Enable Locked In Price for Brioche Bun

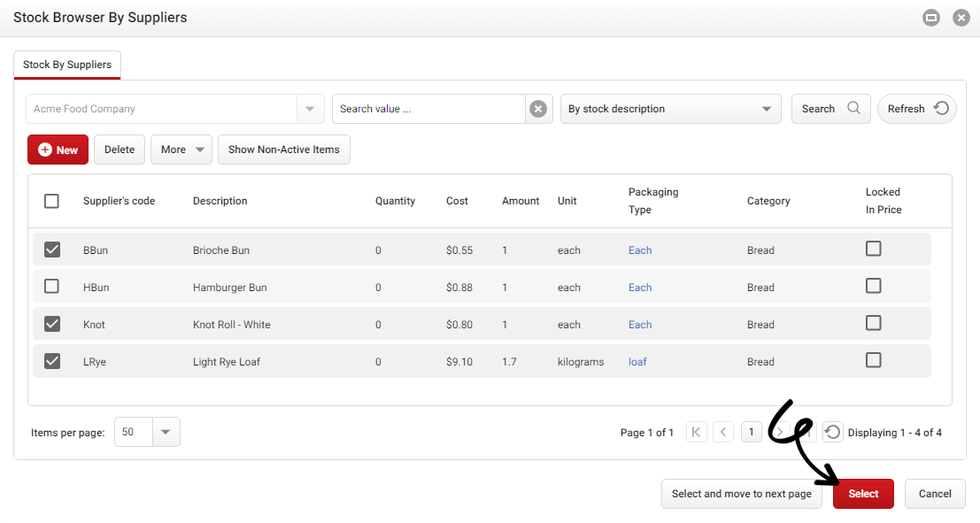[874, 249]
